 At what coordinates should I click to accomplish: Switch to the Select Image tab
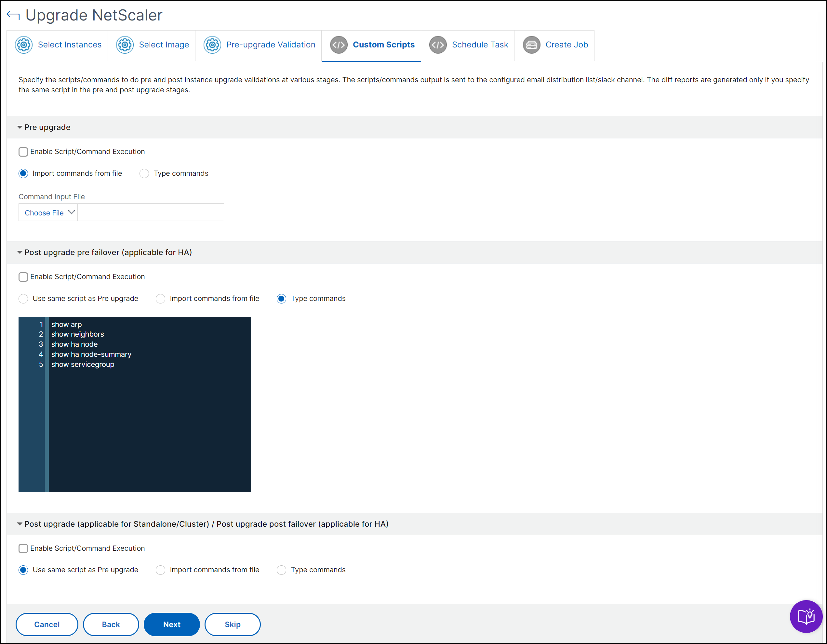pyautogui.click(x=164, y=45)
